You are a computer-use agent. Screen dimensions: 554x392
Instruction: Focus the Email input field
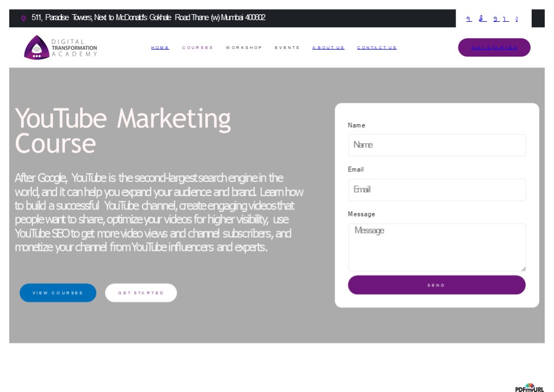[x=437, y=190]
